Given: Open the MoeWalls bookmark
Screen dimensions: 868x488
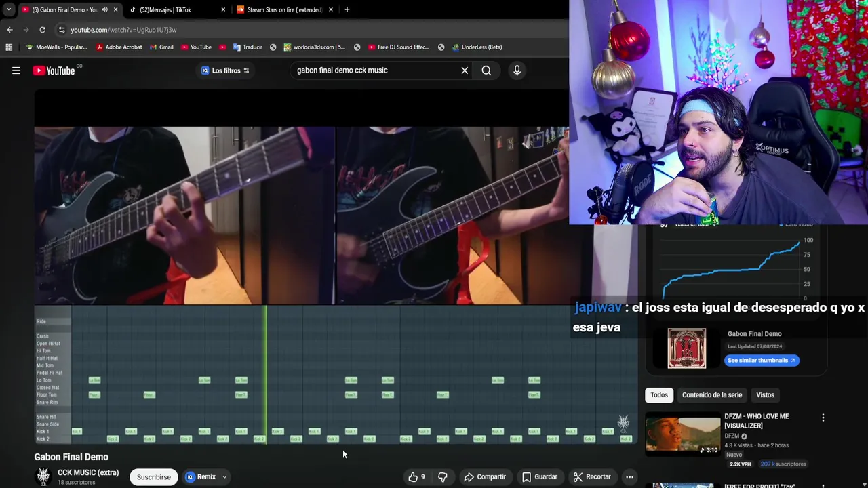Looking at the screenshot, I should click(56, 47).
